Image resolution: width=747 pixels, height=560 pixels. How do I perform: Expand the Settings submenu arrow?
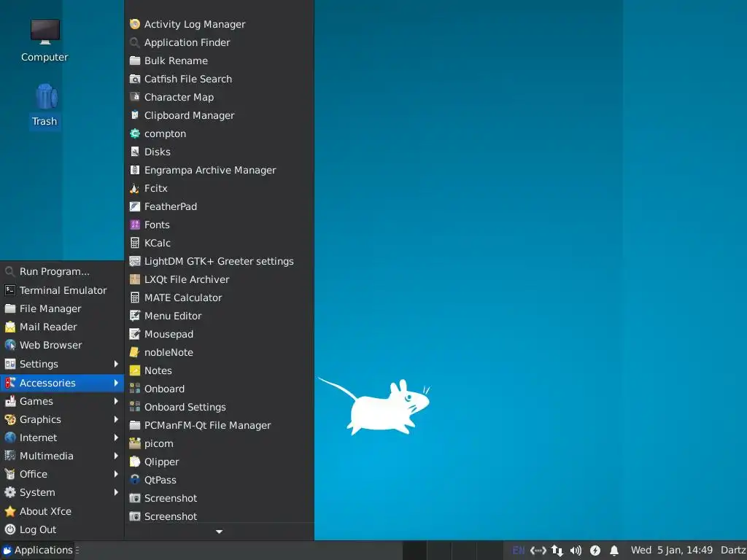[x=116, y=364]
